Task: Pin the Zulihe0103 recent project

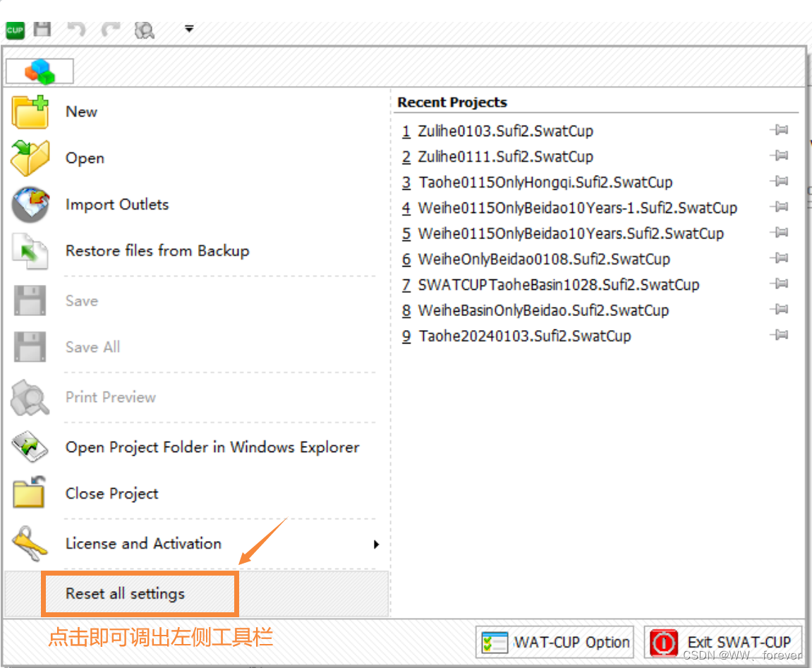Action: 780,130
